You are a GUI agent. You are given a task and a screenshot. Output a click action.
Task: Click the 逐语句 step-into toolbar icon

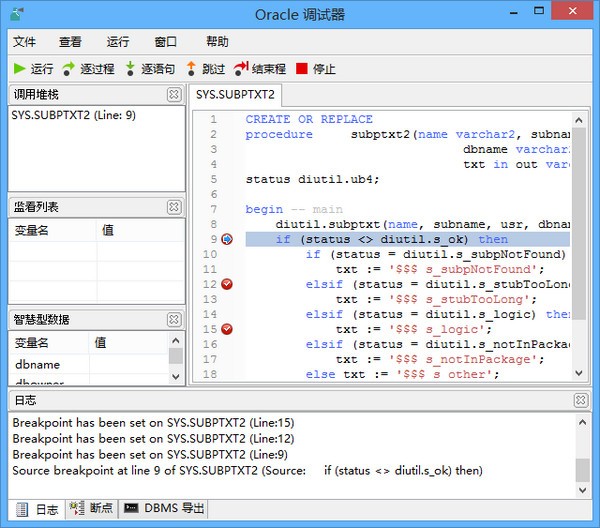click(130, 69)
